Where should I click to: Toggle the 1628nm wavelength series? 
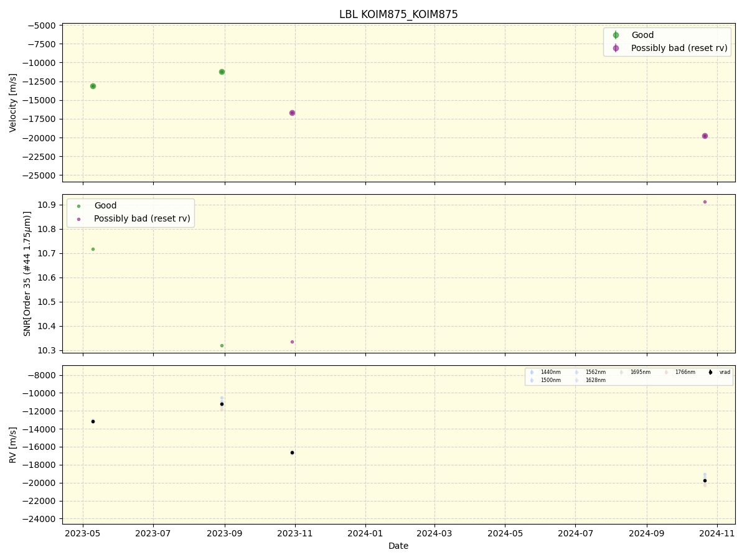coord(576,380)
